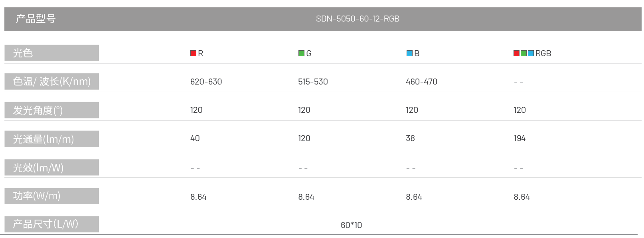This screenshot has width=644, height=238.
Task: Select the 产品型号 header label
Action: (x=36, y=19)
